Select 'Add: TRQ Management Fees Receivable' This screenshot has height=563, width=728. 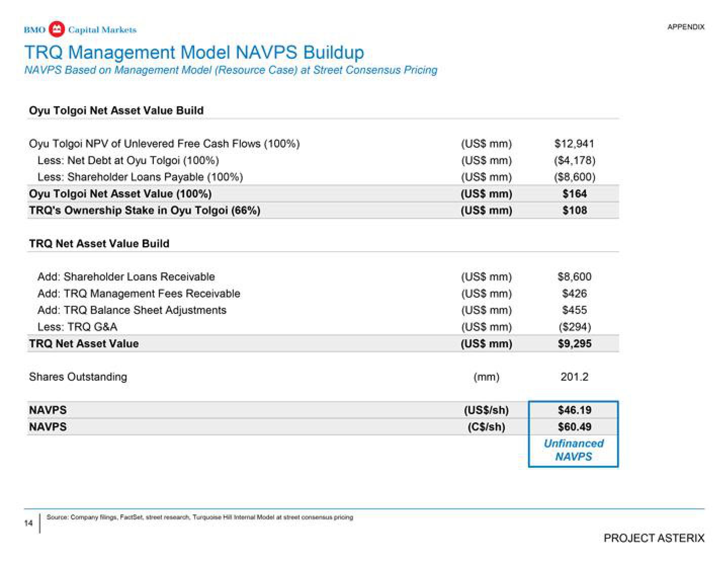tap(139, 294)
